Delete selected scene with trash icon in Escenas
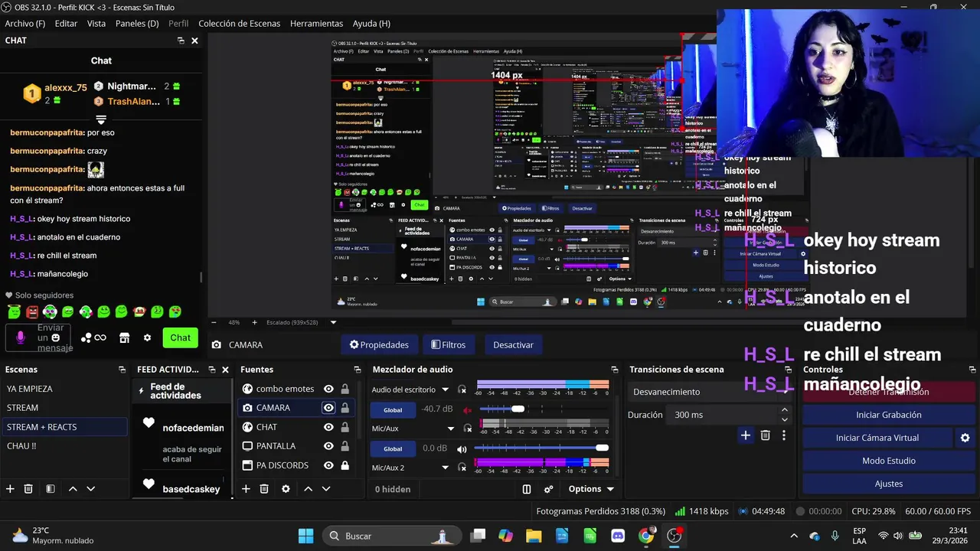This screenshot has height=551, width=980. (x=28, y=488)
